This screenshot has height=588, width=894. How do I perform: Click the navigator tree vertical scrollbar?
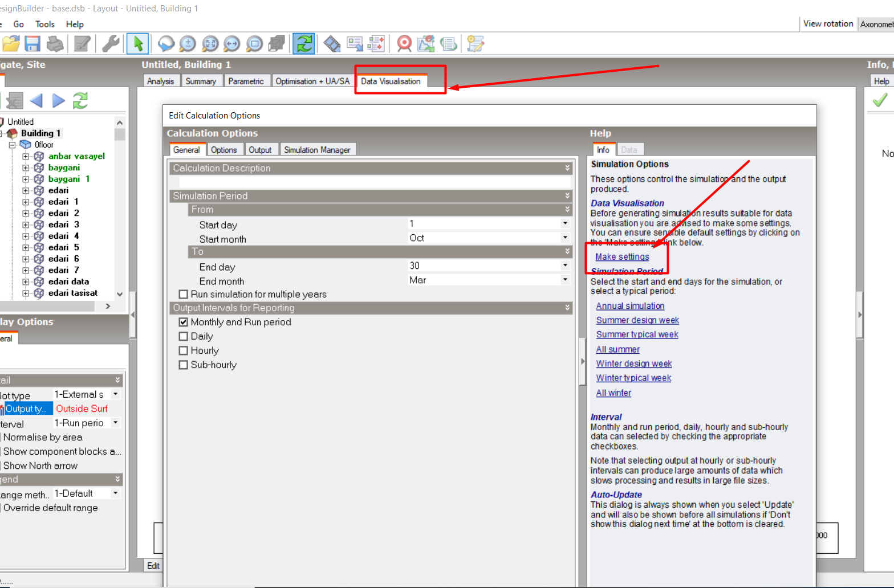[119, 208]
